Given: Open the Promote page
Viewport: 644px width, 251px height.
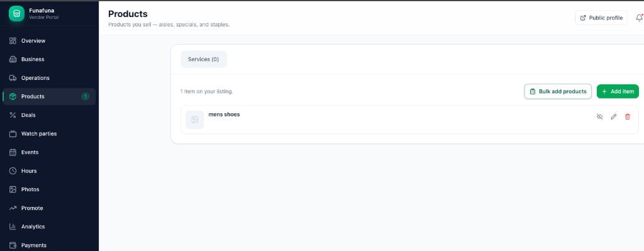Looking at the screenshot, I should pyautogui.click(x=49, y=208).
